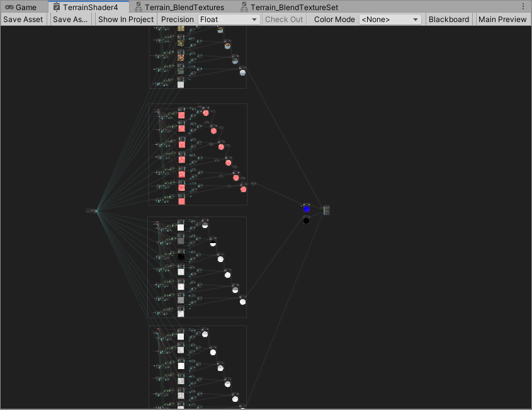The image size is (532, 410).
Task: Click the sub graph icon on Terrain_BlendTextureSet tab
Action: [x=244, y=7]
